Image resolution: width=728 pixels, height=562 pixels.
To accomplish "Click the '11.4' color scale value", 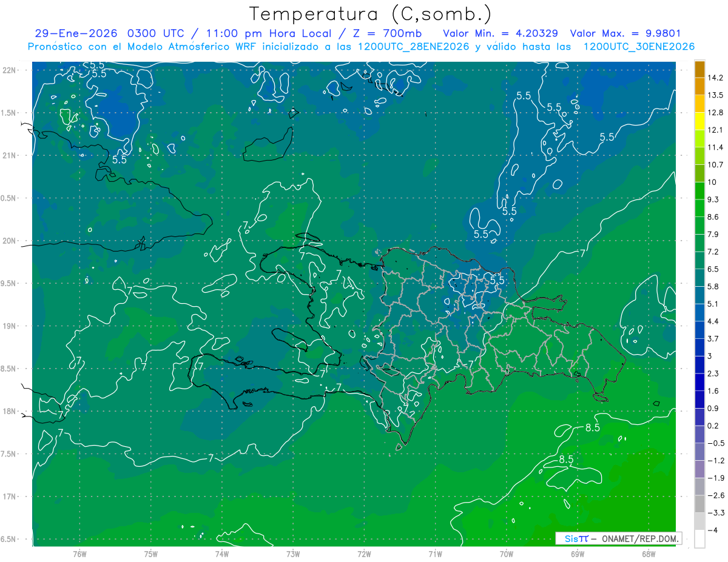I will 715,147.
